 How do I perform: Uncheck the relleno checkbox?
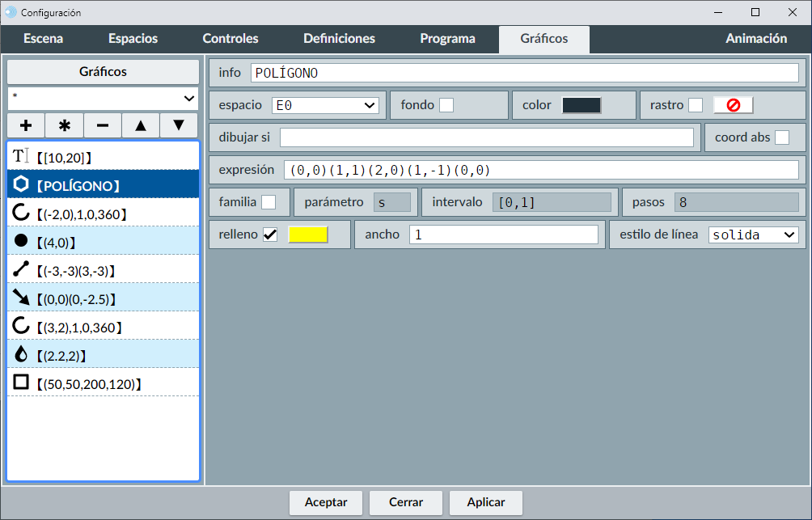(x=270, y=235)
